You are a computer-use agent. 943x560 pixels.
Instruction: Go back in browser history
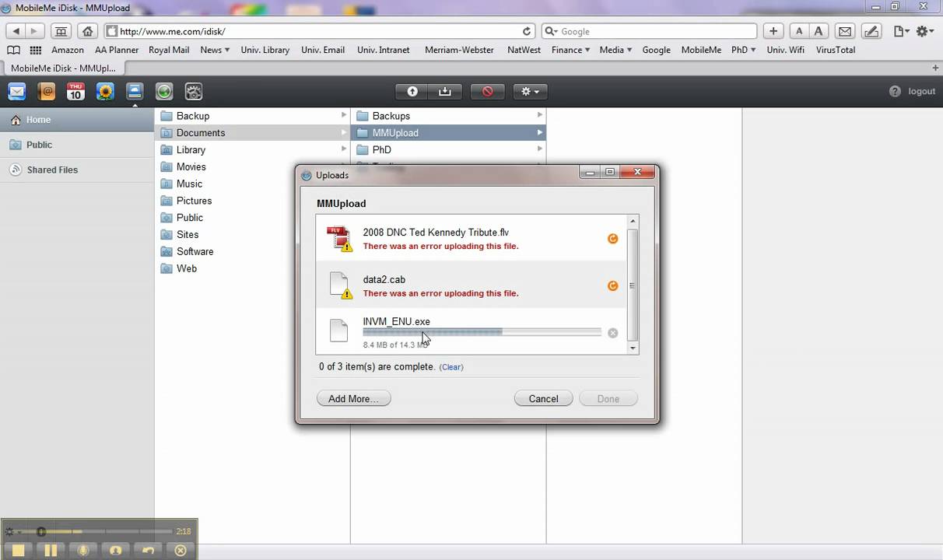click(x=16, y=31)
